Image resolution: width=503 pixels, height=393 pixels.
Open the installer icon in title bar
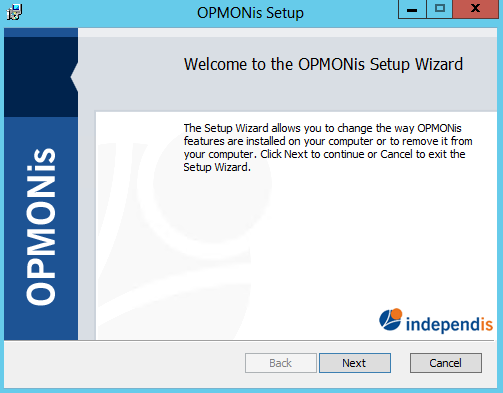click(x=14, y=12)
